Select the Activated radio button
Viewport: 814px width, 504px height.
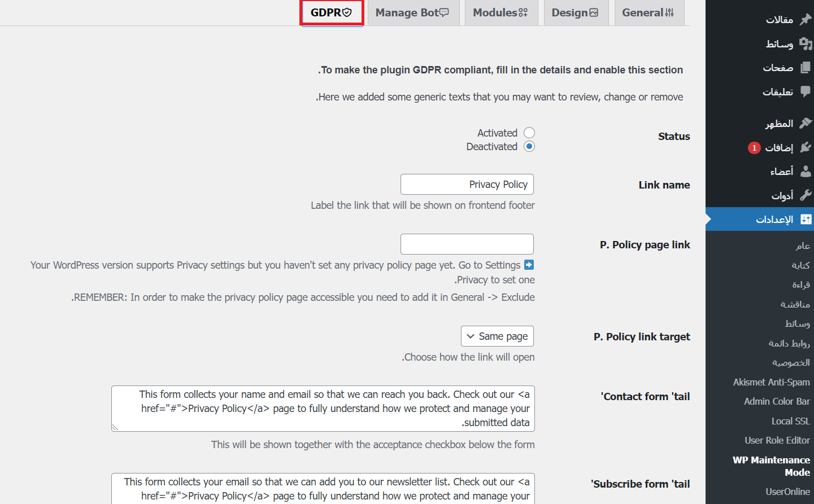529,133
